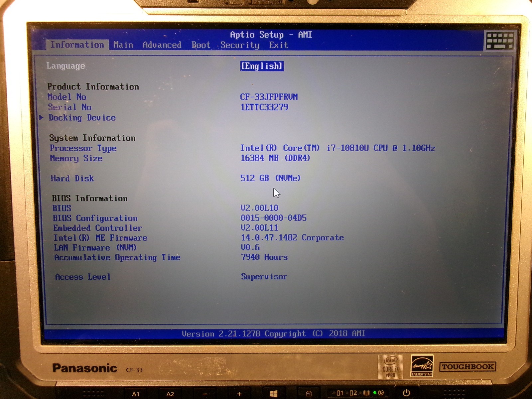Click the Accumulative Operating Time label
The height and width of the screenshot is (399, 532).
pos(117,257)
